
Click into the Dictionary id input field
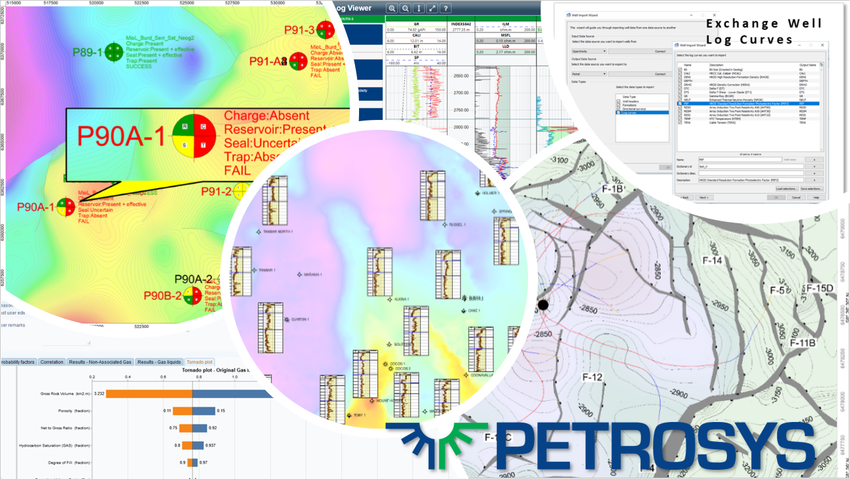[751, 166]
